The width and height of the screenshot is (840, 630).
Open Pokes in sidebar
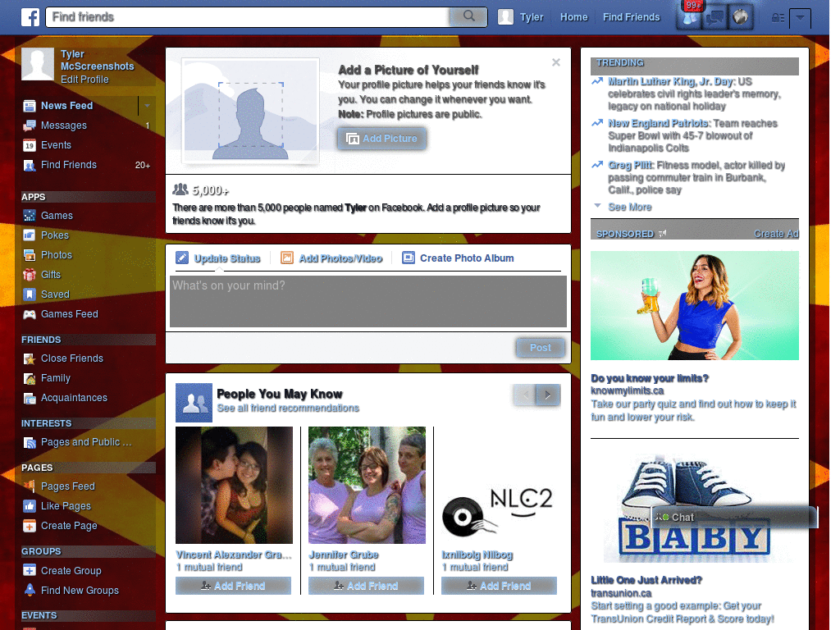point(55,235)
